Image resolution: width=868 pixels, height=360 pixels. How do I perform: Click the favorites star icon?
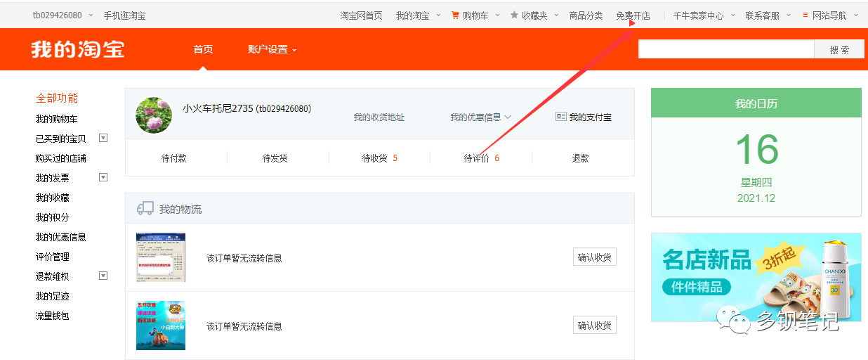[514, 15]
